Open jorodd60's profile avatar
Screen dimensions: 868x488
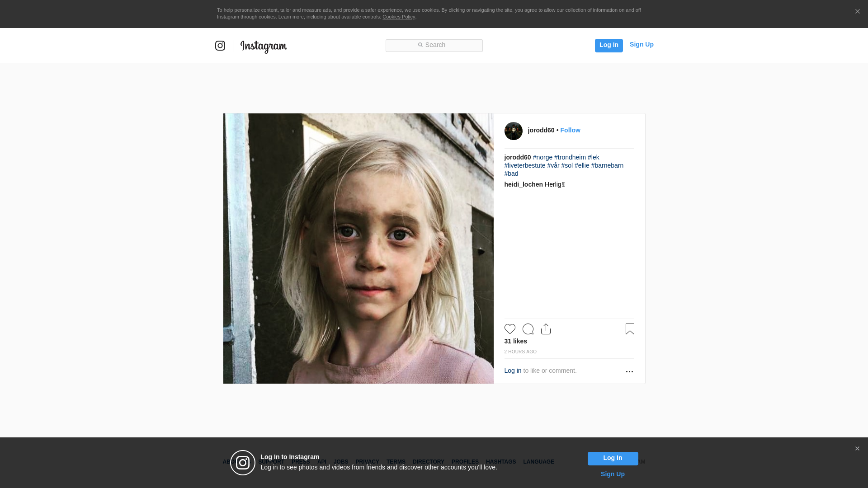coord(513,131)
